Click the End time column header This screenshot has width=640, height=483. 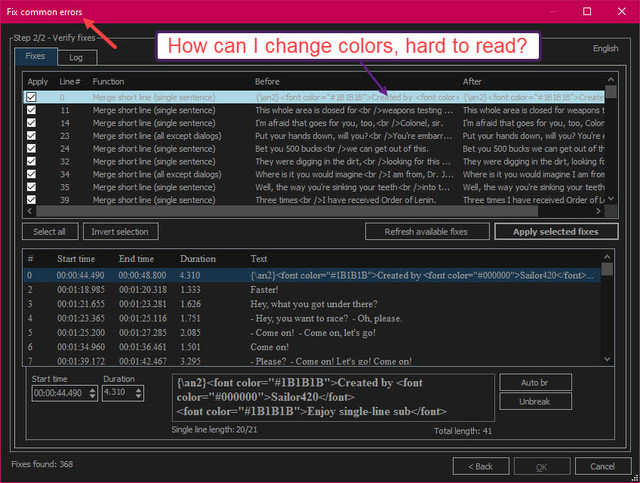136,259
